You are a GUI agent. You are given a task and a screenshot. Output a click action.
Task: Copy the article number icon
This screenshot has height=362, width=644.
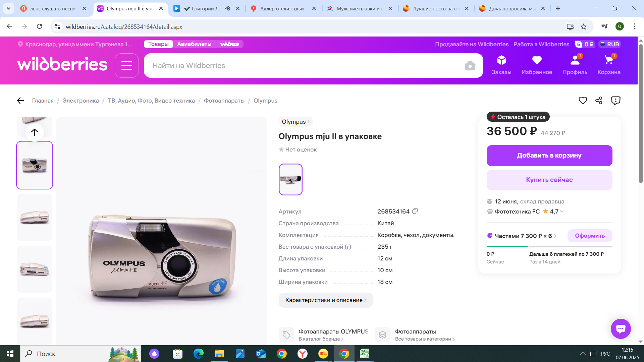point(415,211)
